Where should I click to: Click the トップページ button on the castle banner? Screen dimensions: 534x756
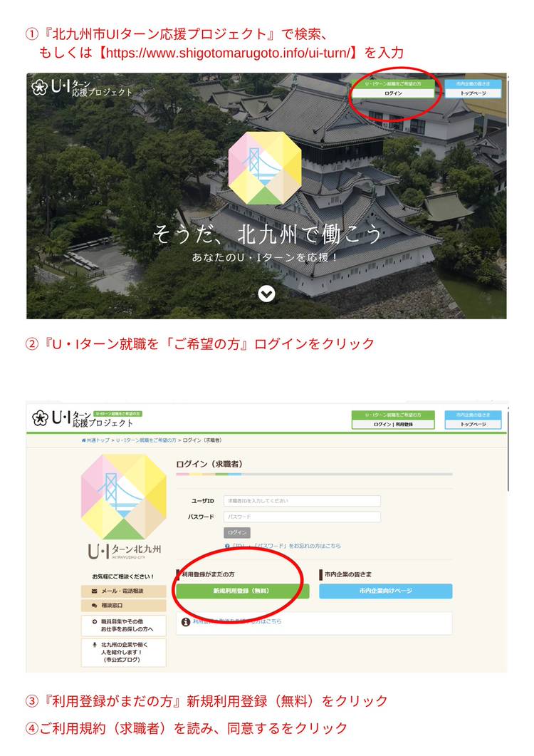point(473,93)
